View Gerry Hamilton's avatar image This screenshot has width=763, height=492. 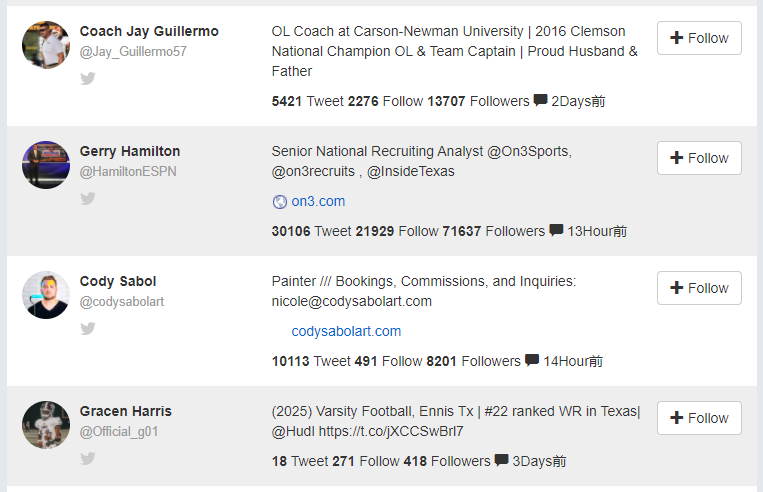tap(46, 165)
